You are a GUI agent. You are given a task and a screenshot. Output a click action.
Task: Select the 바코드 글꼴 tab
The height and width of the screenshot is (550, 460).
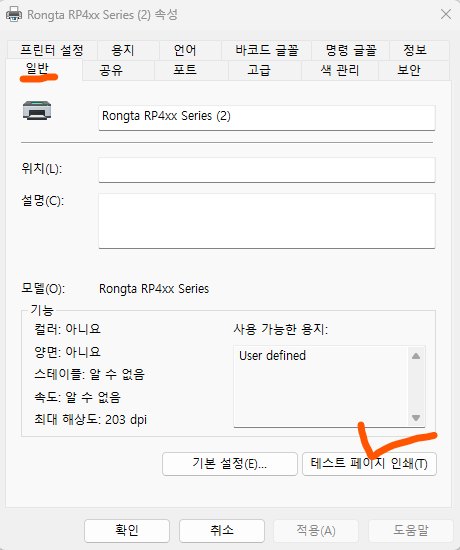(267, 50)
